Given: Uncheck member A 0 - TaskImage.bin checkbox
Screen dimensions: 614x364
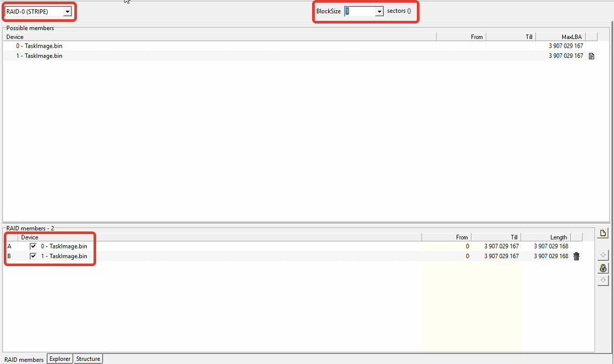Looking at the screenshot, I should [33, 246].
